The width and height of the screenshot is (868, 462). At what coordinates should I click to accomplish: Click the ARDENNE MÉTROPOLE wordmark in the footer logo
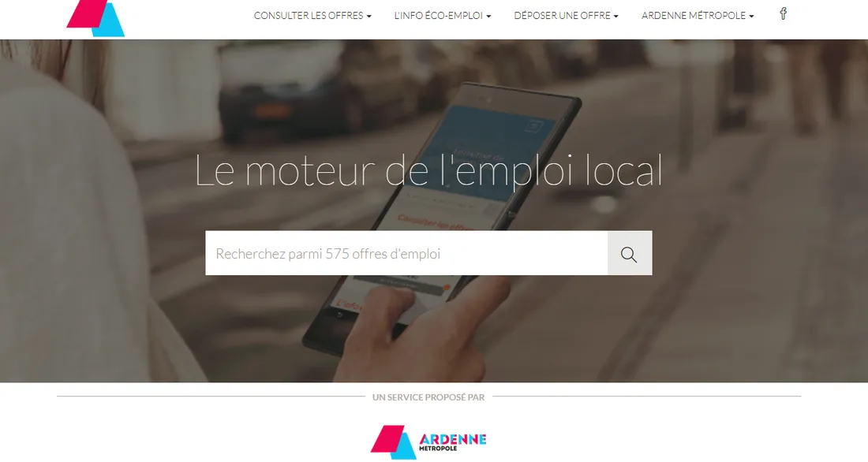(452, 442)
